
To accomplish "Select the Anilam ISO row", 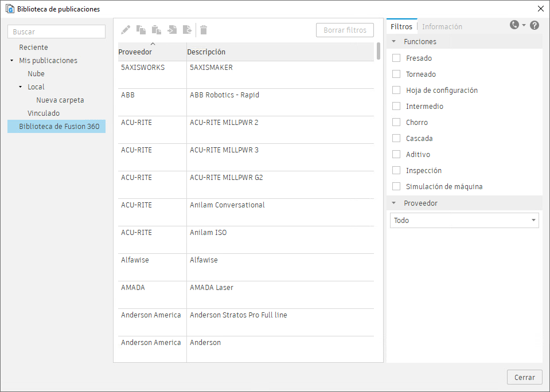I will (x=246, y=240).
